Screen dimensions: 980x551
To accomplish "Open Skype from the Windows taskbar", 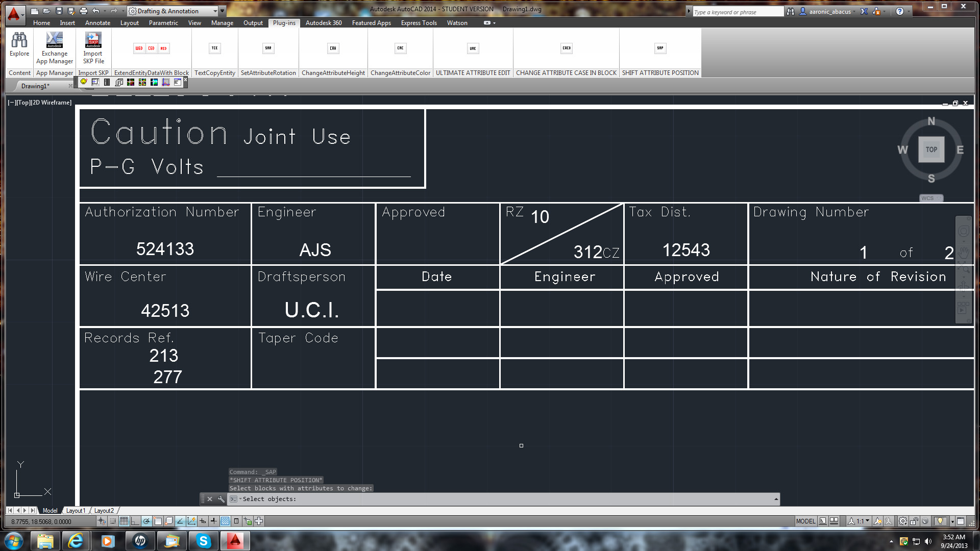I will click(203, 541).
